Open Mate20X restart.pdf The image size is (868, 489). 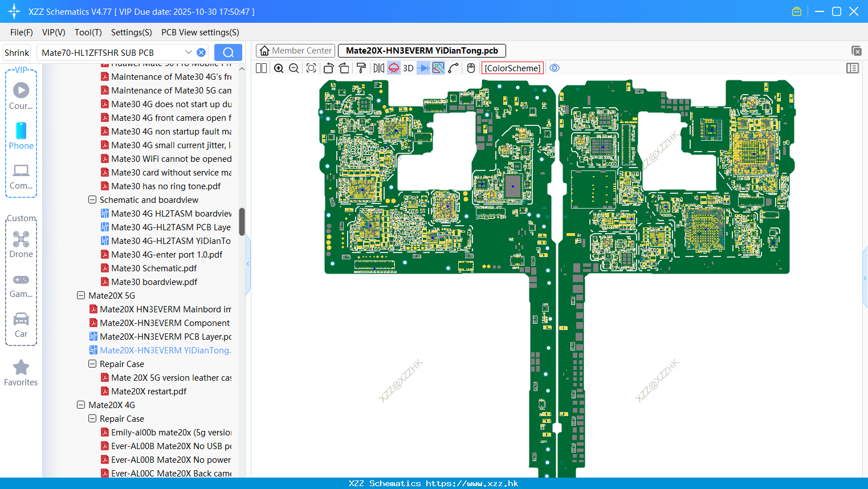click(144, 392)
